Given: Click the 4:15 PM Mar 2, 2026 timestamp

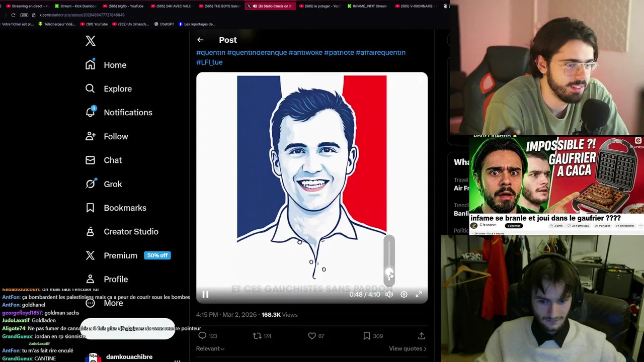Looking at the screenshot, I should 226,315.
